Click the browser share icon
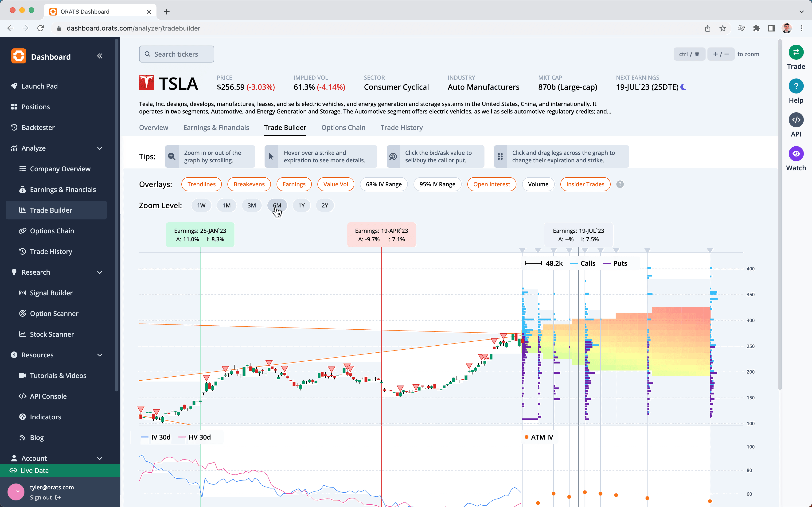Image resolution: width=812 pixels, height=507 pixels. click(x=707, y=28)
